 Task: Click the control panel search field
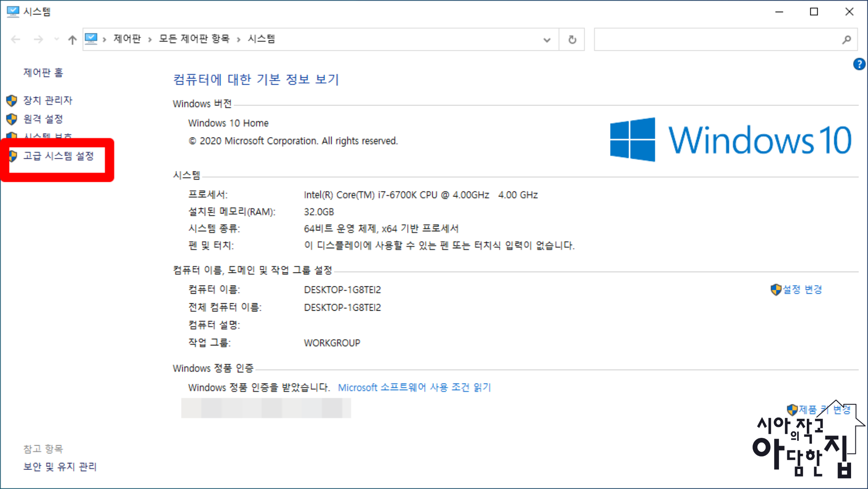(x=716, y=39)
